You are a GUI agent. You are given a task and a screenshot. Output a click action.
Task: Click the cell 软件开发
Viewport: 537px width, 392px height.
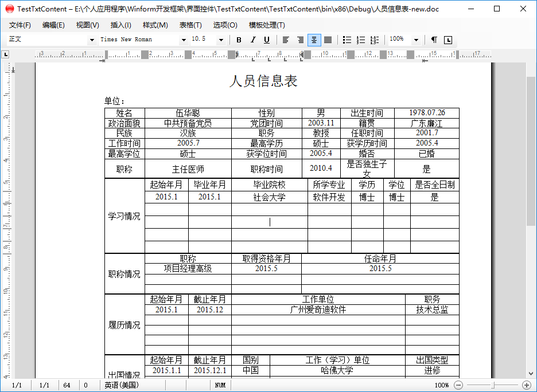pos(329,197)
